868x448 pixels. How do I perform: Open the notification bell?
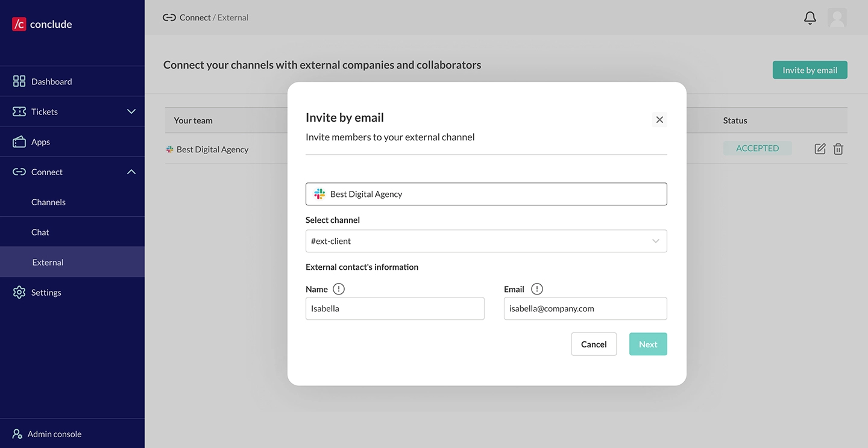pyautogui.click(x=810, y=17)
